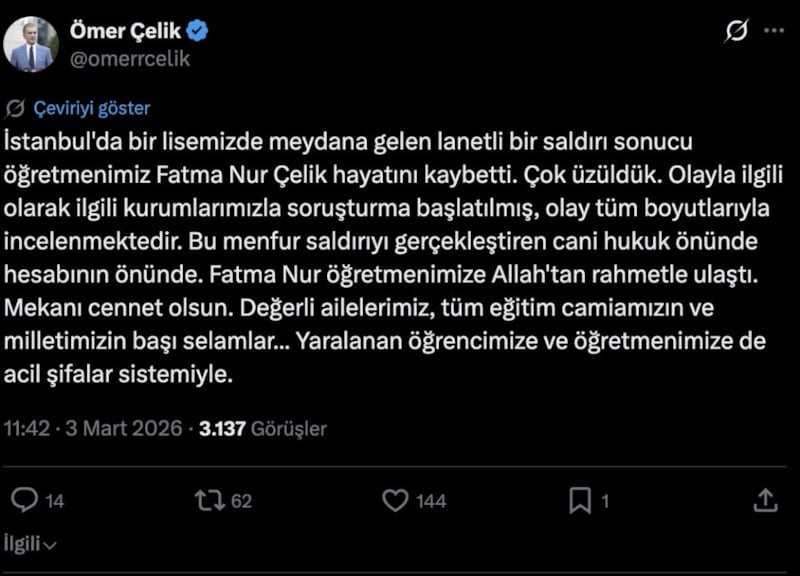Open the Grok explain icon
800x576 pixels.
[735, 33]
